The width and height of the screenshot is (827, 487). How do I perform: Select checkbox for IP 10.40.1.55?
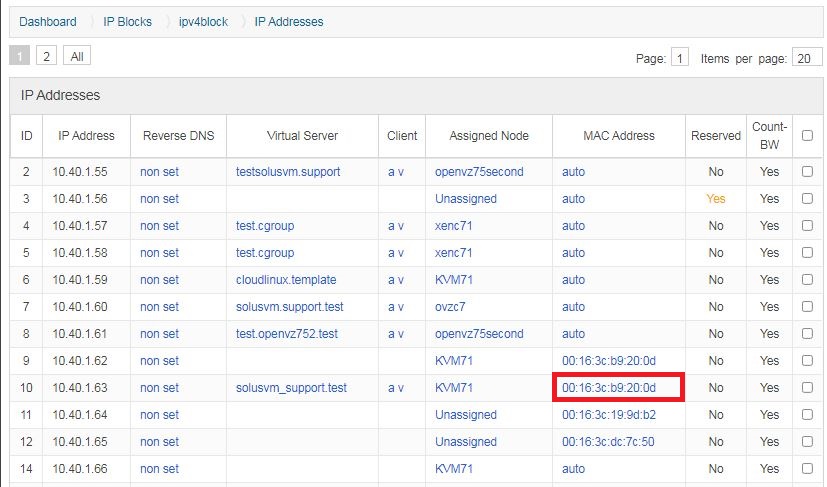click(x=806, y=172)
